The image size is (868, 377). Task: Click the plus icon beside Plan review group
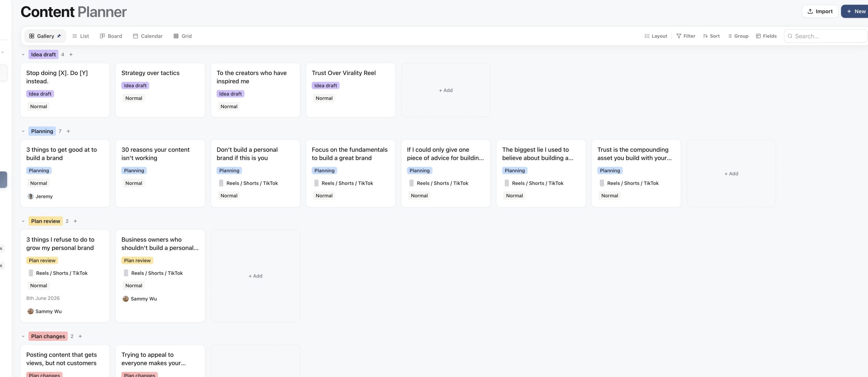click(75, 221)
